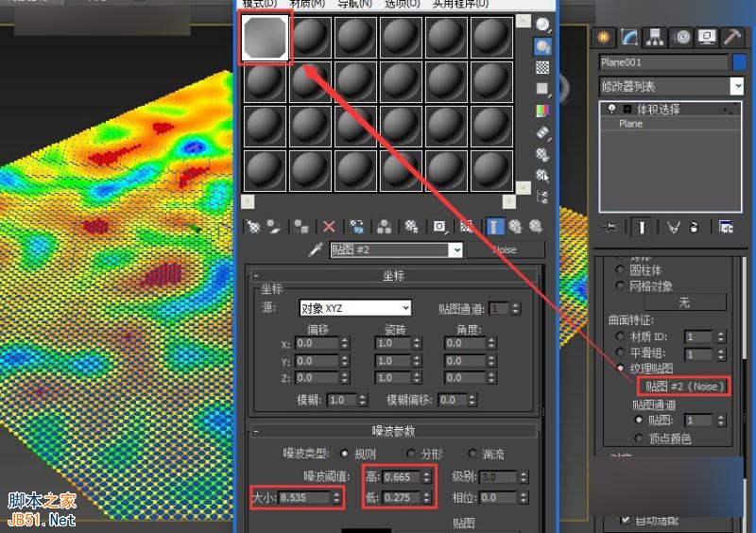Click the 无 mesh object button

684,302
